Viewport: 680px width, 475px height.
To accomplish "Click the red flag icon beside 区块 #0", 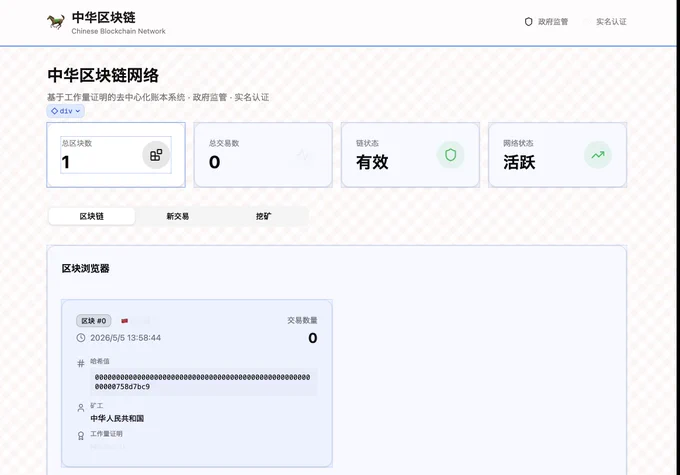I will [x=124, y=321].
